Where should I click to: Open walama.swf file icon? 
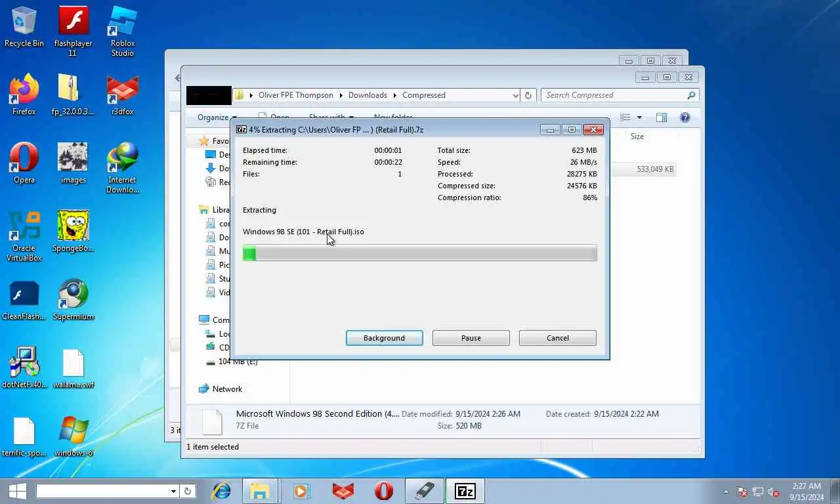click(73, 368)
